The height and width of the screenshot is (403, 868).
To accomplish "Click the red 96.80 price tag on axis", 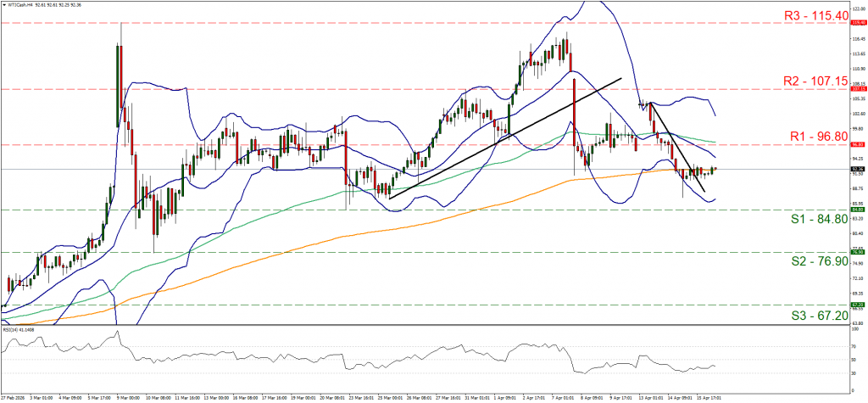I will tap(857, 144).
